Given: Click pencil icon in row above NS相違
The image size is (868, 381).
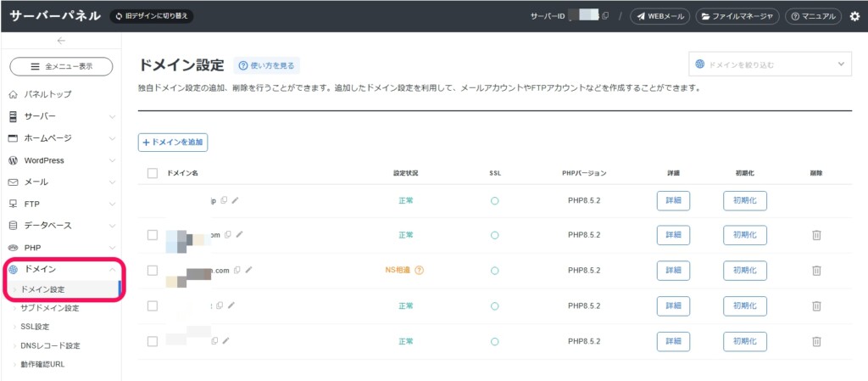Looking at the screenshot, I should pos(239,235).
